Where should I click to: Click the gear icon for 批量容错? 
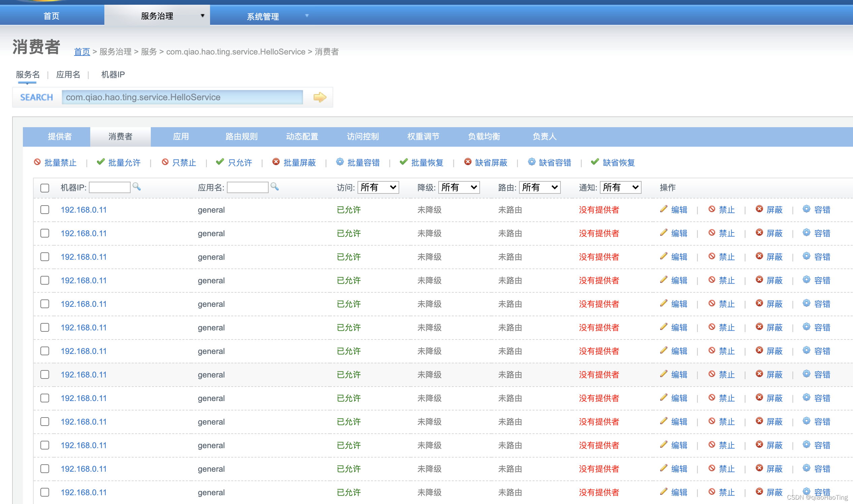click(x=340, y=162)
